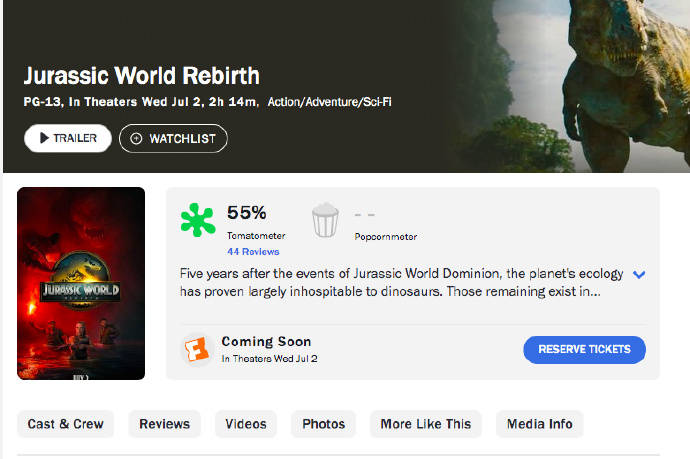Click the orange Fandango ticket icon

[197, 349]
